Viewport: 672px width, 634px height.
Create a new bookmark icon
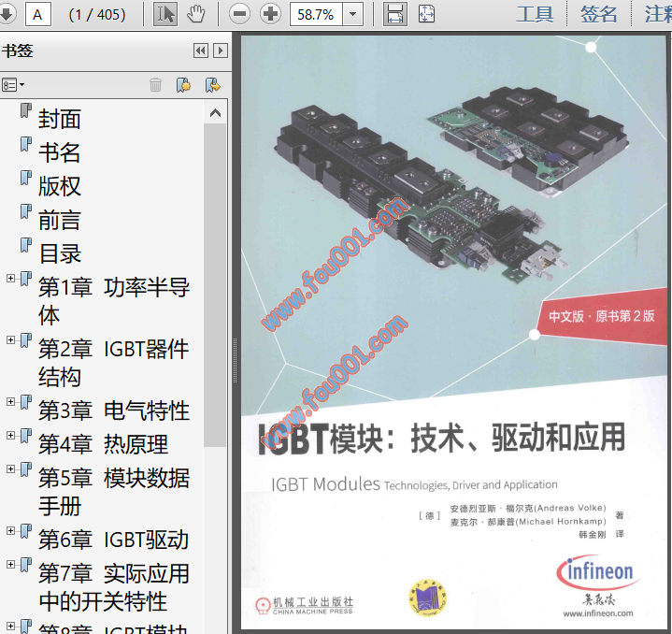[183, 85]
